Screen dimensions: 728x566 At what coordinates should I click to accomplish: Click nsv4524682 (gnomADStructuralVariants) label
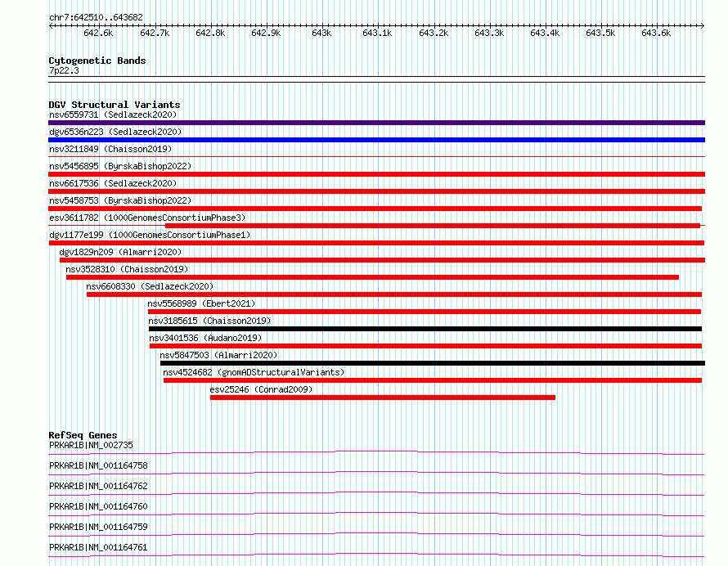pyautogui.click(x=254, y=372)
